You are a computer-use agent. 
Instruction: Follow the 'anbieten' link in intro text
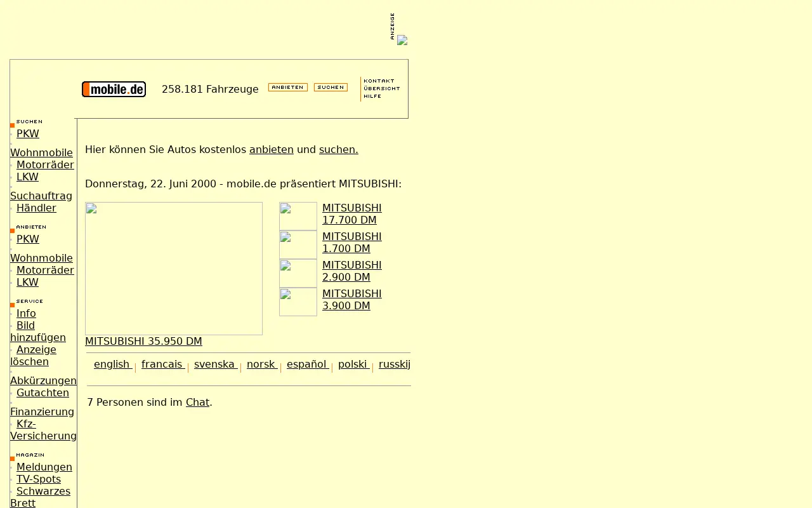(x=272, y=150)
